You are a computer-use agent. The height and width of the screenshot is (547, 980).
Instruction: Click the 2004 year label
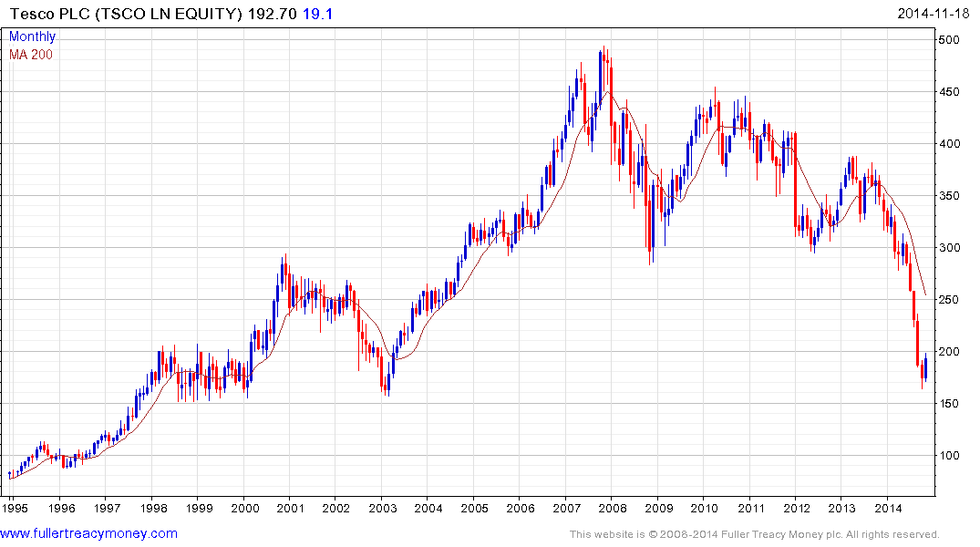pos(428,508)
